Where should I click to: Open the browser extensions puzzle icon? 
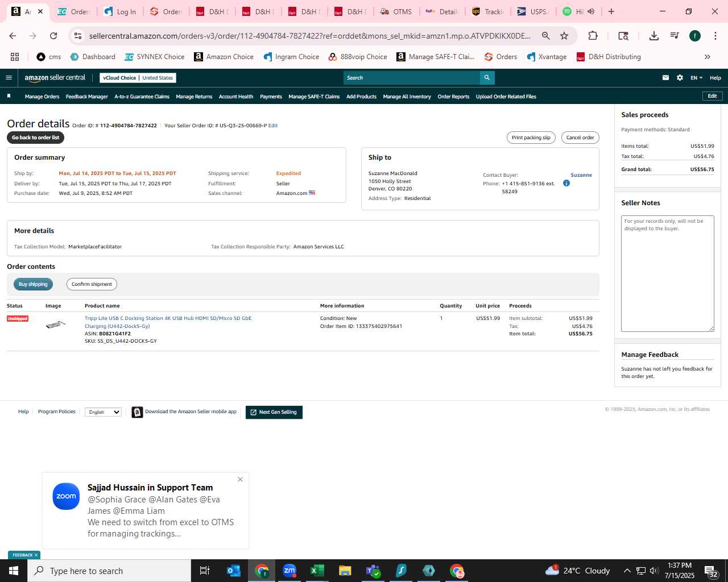tap(593, 36)
